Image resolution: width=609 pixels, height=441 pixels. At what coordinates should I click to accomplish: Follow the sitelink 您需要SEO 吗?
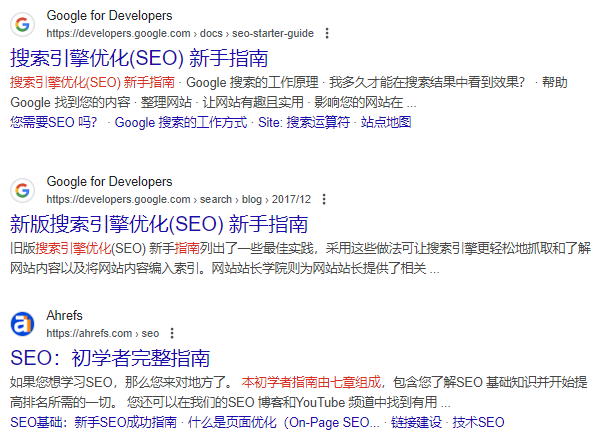pos(54,122)
